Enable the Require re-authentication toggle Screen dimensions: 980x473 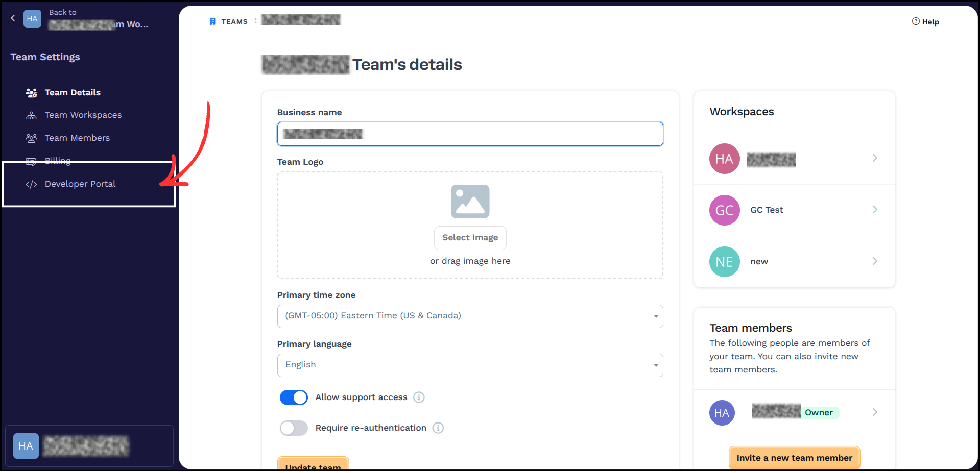point(293,428)
